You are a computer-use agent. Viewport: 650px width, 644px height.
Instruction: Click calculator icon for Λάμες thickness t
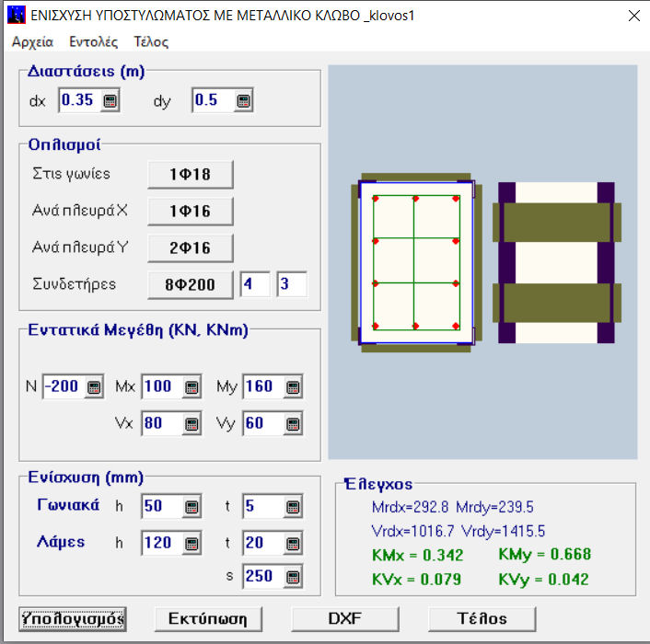click(293, 544)
